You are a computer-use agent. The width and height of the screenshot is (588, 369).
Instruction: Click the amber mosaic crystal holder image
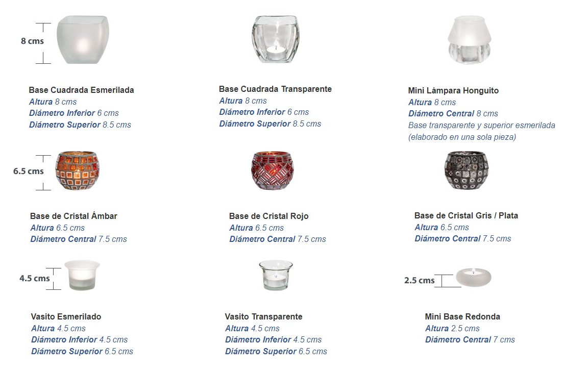coord(77,170)
